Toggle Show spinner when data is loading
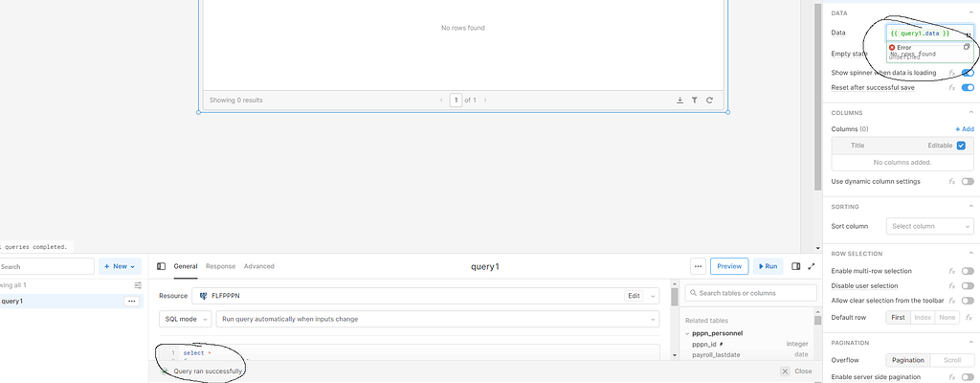This screenshot has width=980, height=383. pyautogui.click(x=968, y=73)
